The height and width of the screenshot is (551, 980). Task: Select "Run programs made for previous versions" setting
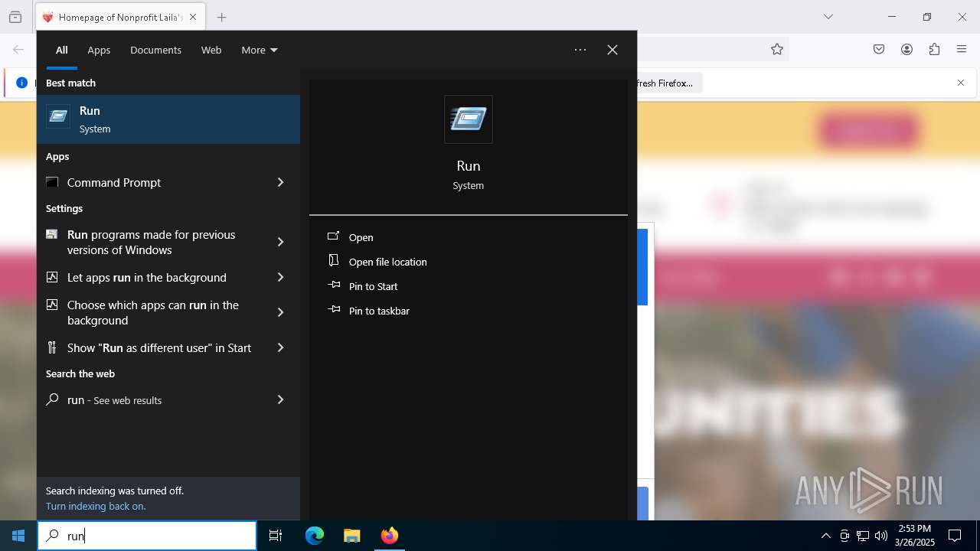[x=168, y=242]
